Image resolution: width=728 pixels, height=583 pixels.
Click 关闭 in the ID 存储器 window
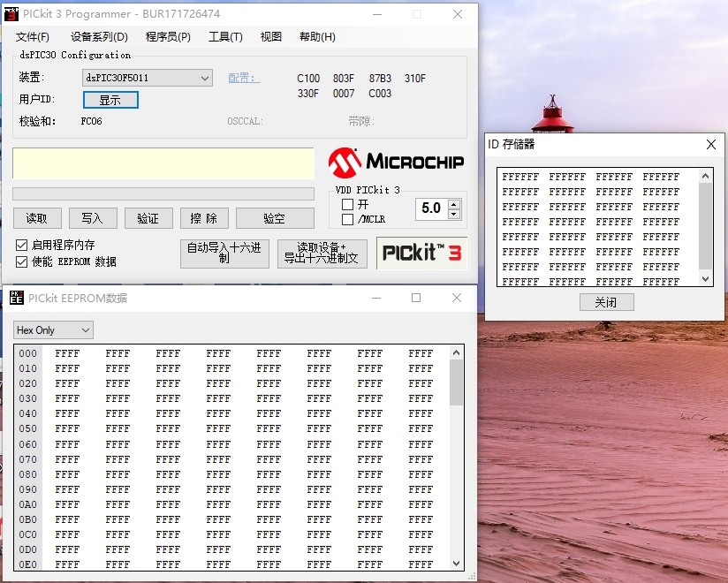tap(607, 302)
